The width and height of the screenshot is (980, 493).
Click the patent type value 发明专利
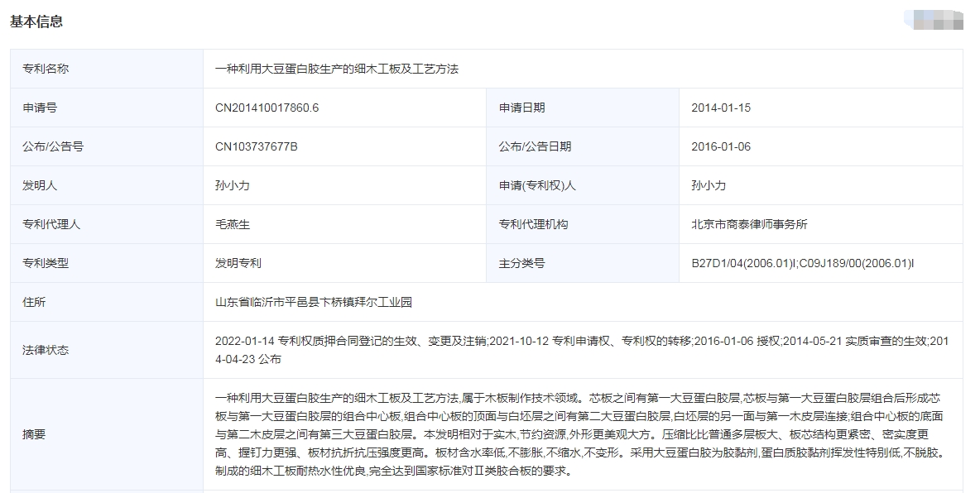pos(238,263)
